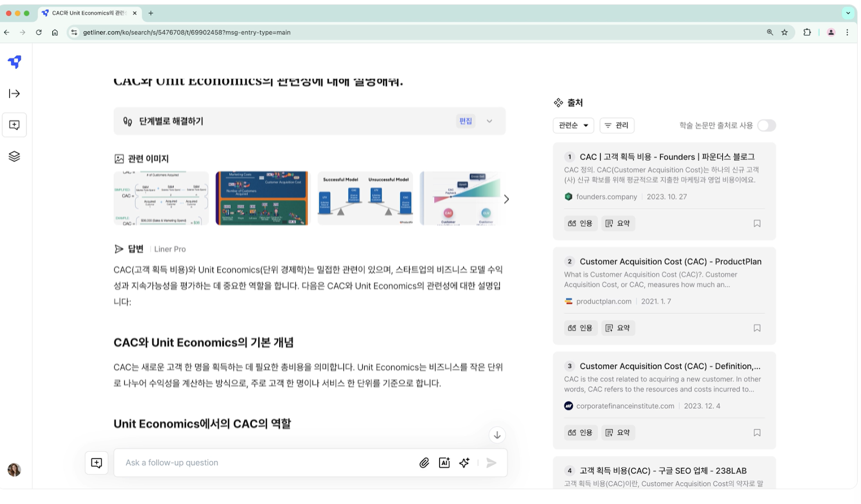Click 인용 for ProductPlan source
The image size is (861, 504).
[581, 328]
